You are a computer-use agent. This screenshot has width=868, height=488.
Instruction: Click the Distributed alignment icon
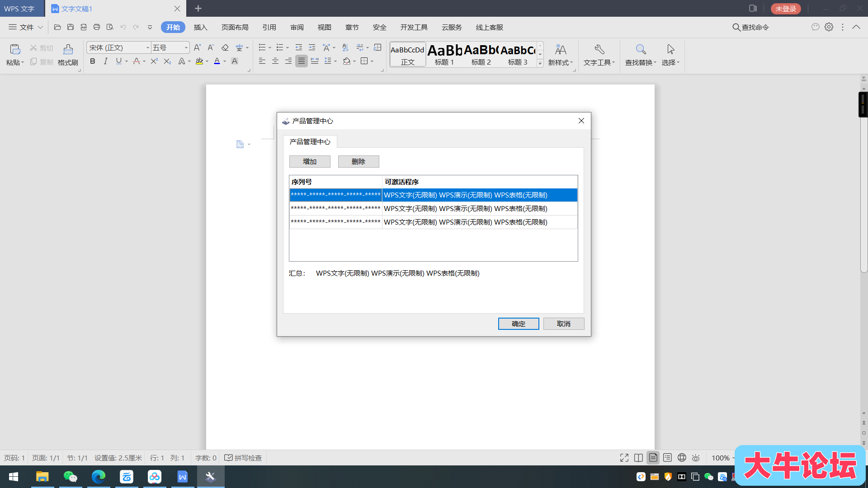(315, 61)
